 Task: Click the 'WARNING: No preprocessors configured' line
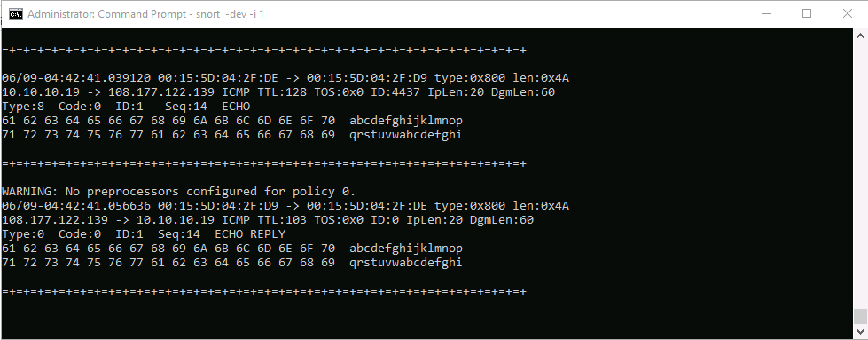[x=179, y=192]
